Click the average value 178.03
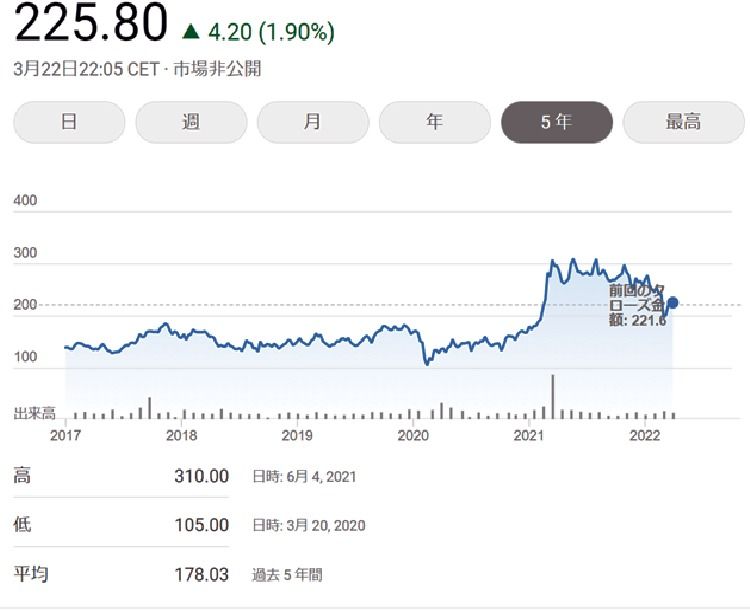The width and height of the screenshot is (750, 610). pyautogui.click(x=202, y=575)
